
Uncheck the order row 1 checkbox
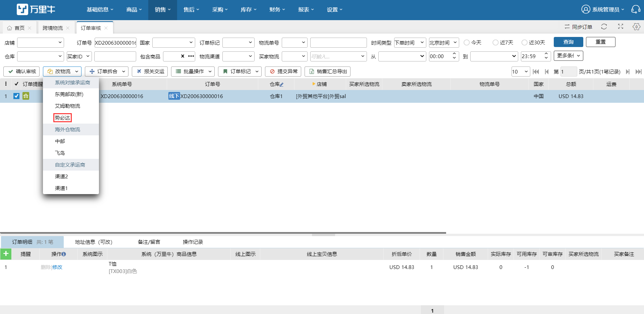point(16,96)
